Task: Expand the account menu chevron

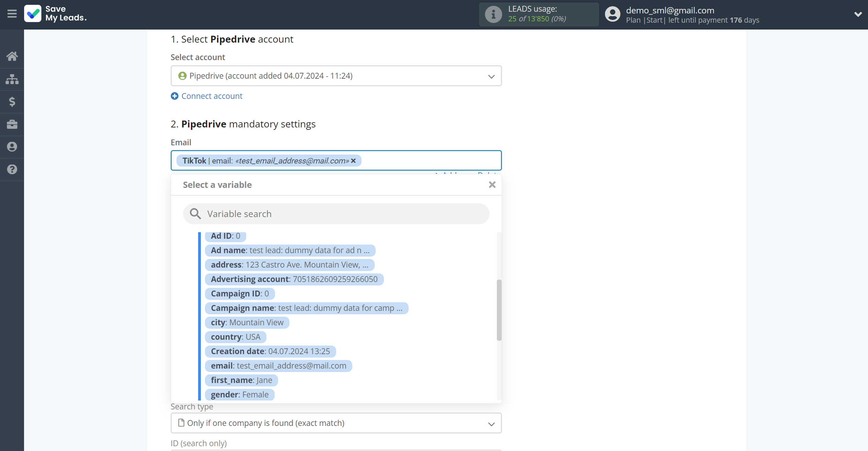Action: [858, 14]
